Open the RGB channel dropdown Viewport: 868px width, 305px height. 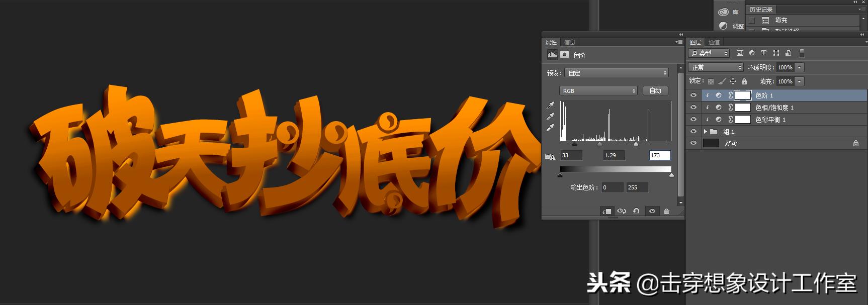598,91
